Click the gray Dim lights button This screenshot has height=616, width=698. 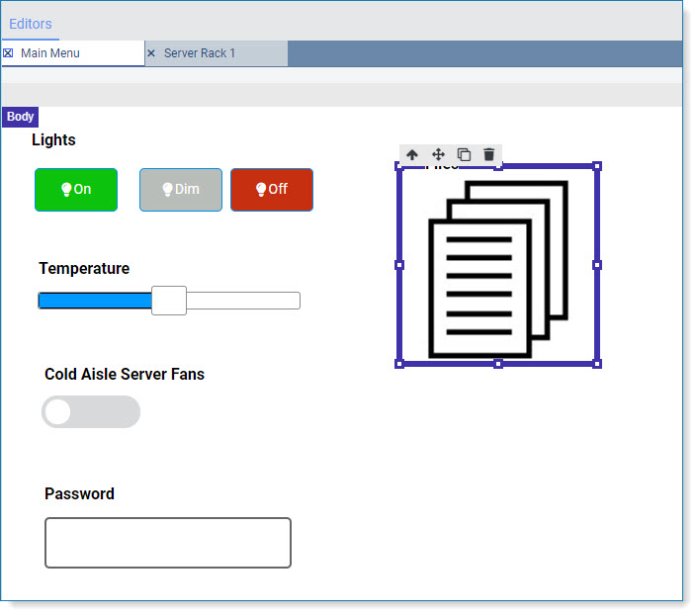click(181, 190)
